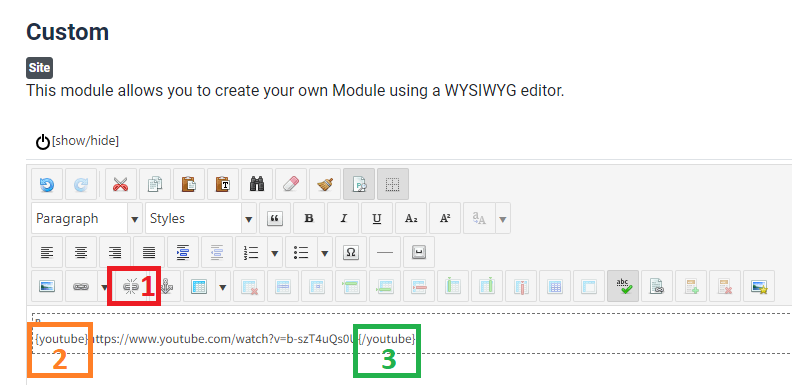Open the Paragraph format dropdown
Viewport: 792px width, 385px height.
tap(86, 218)
